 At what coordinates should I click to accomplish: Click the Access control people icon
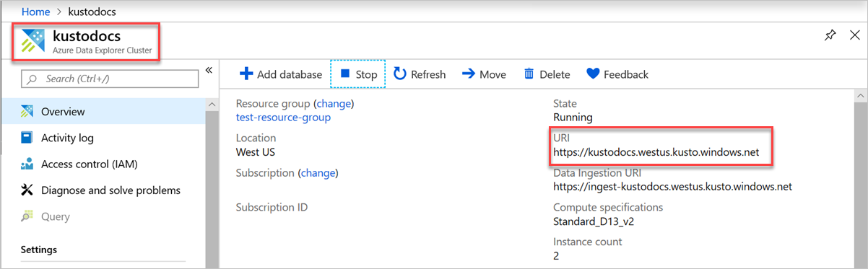[27, 164]
